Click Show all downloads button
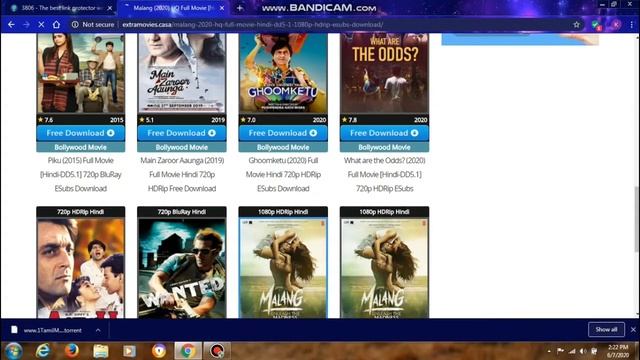 [606, 329]
